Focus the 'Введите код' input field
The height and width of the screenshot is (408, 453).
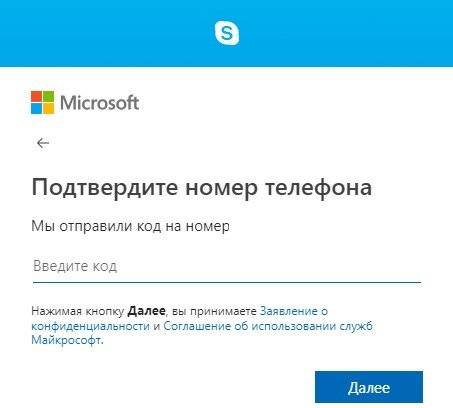click(x=227, y=266)
